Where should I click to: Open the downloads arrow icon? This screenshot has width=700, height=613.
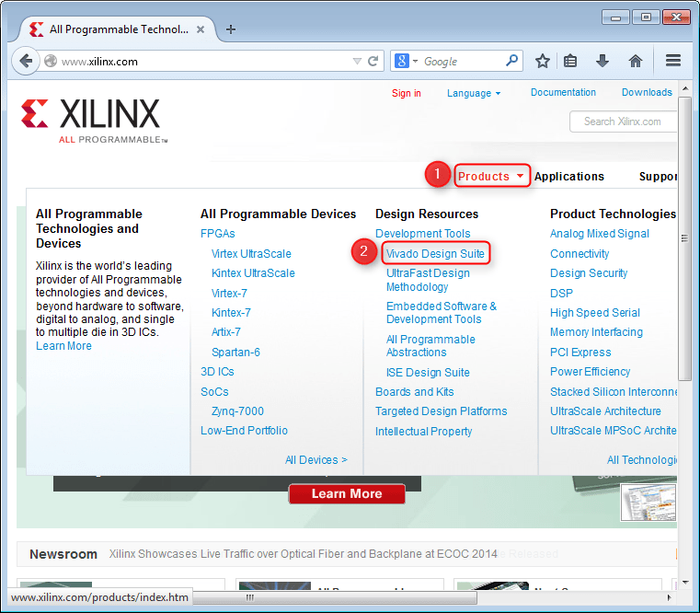pos(602,62)
